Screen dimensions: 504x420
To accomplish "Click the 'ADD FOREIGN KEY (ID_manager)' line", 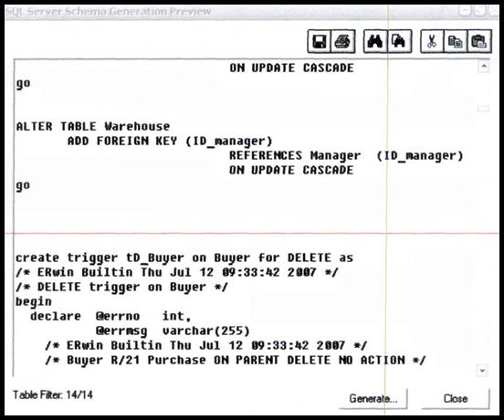I will click(x=170, y=142).
